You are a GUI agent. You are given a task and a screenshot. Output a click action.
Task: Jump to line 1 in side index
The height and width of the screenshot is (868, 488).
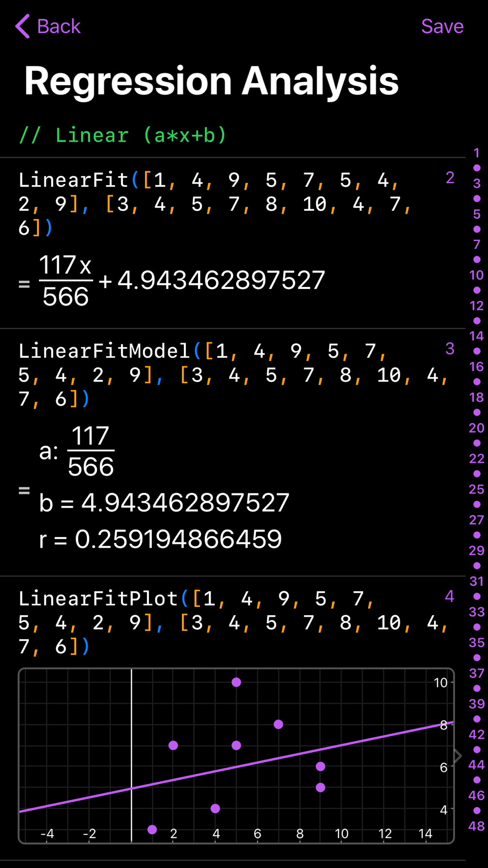(477, 153)
